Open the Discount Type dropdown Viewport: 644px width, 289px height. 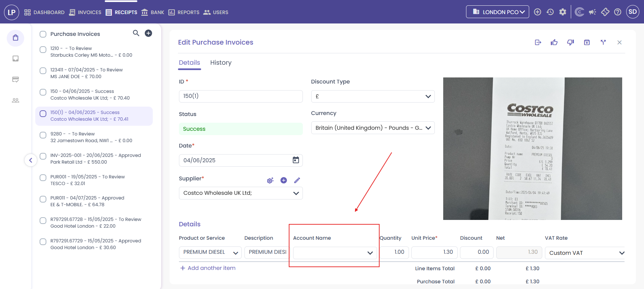pyautogui.click(x=373, y=96)
